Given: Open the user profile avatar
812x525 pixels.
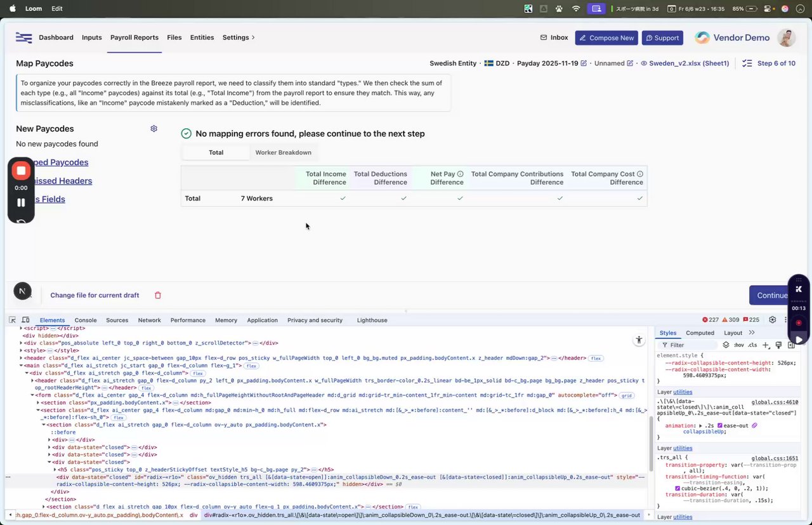Looking at the screenshot, I should coord(787,37).
